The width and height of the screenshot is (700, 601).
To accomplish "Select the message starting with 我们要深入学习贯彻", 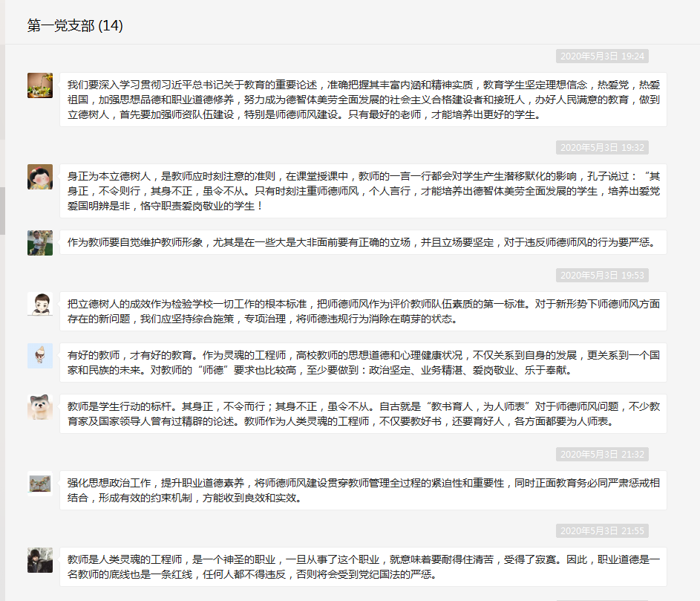I will point(363,100).
